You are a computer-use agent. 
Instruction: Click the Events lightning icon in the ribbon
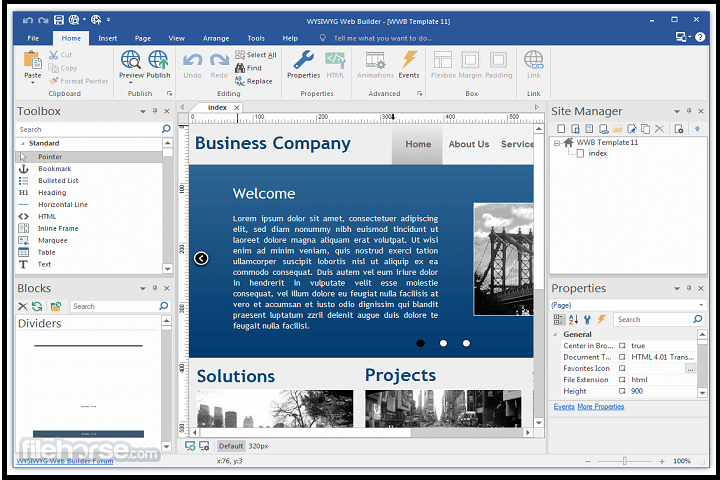pyautogui.click(x=409, y=61)
